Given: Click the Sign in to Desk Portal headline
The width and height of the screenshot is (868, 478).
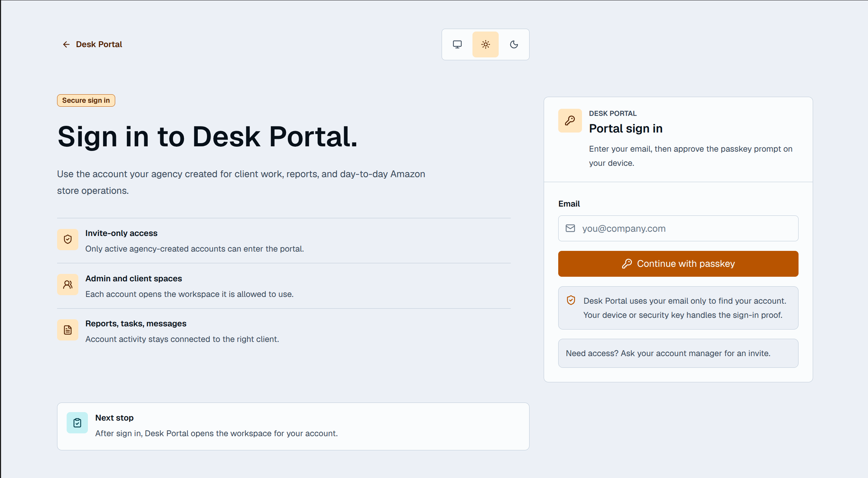Looking at the screenshot, I should 207,136.
